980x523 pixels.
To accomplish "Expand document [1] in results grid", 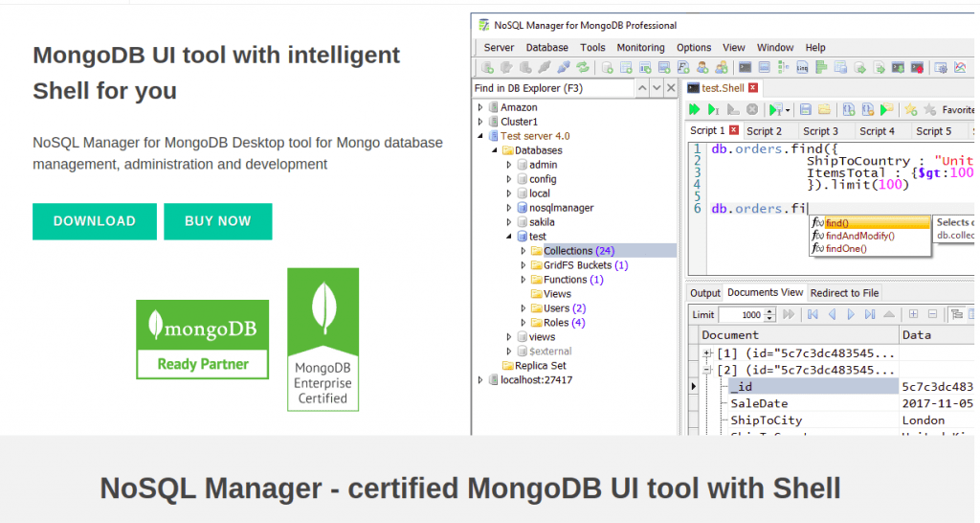I will (x=707, y=353).
